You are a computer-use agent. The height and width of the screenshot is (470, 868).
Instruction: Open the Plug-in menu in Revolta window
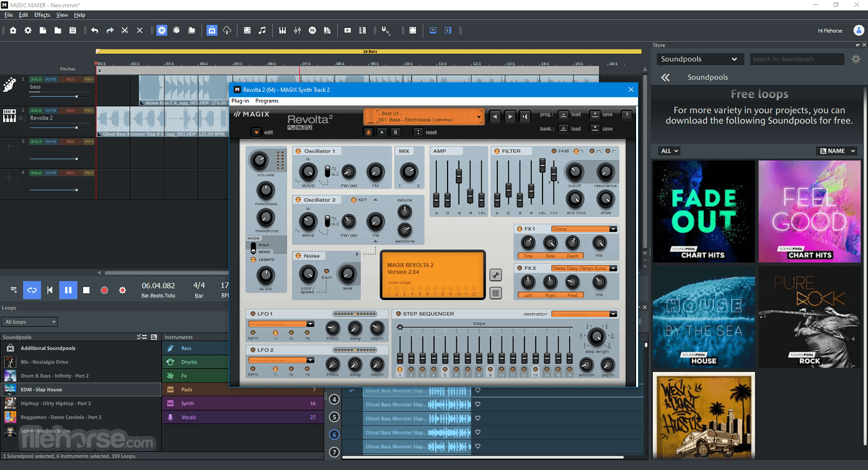click(x=240, y=101)
